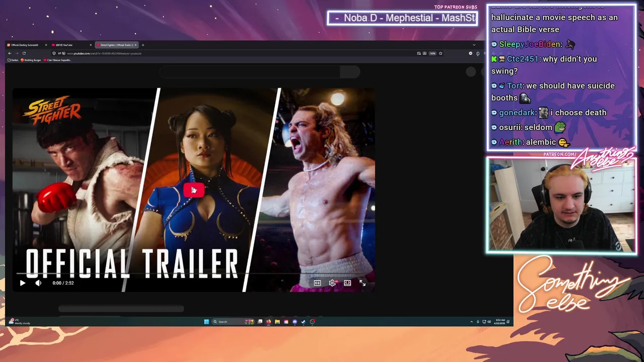This screenshot has width=644, height=362.
Task: Open the speaker volume tray icon
Action: (490, 322)
